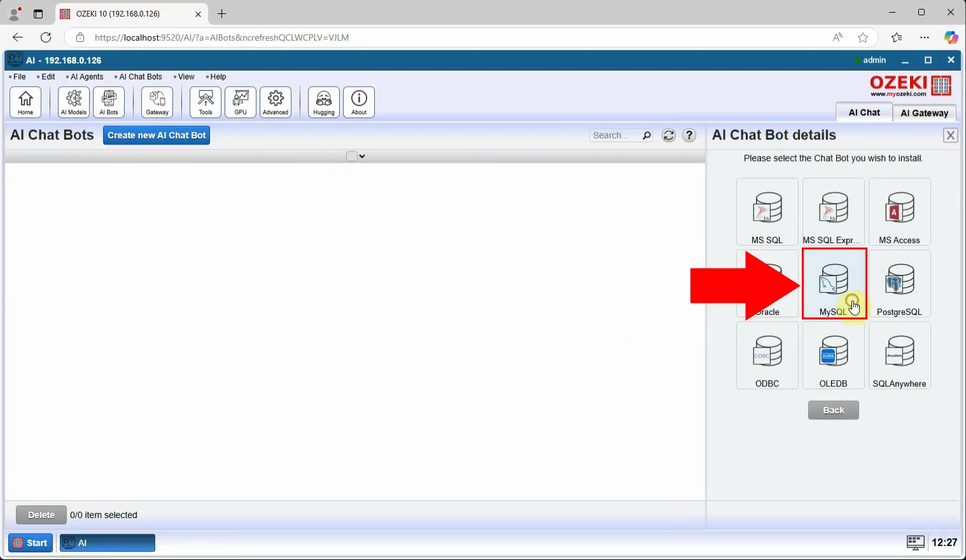The width and height of the screenshot is (966, 560).
Task: Open browser settings and more menu
Action: click(x=925, y=38)
